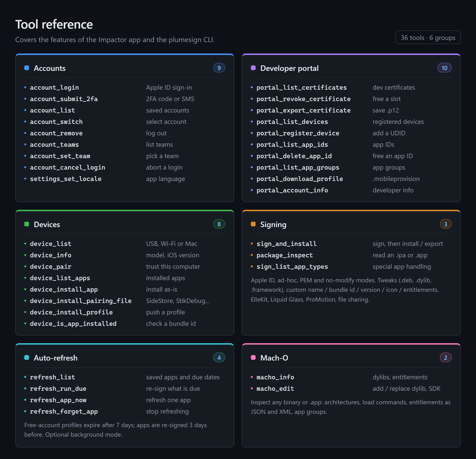Click portal_list_certificates entry
This screenshot has width=476, height=459.
click(302, 88)
